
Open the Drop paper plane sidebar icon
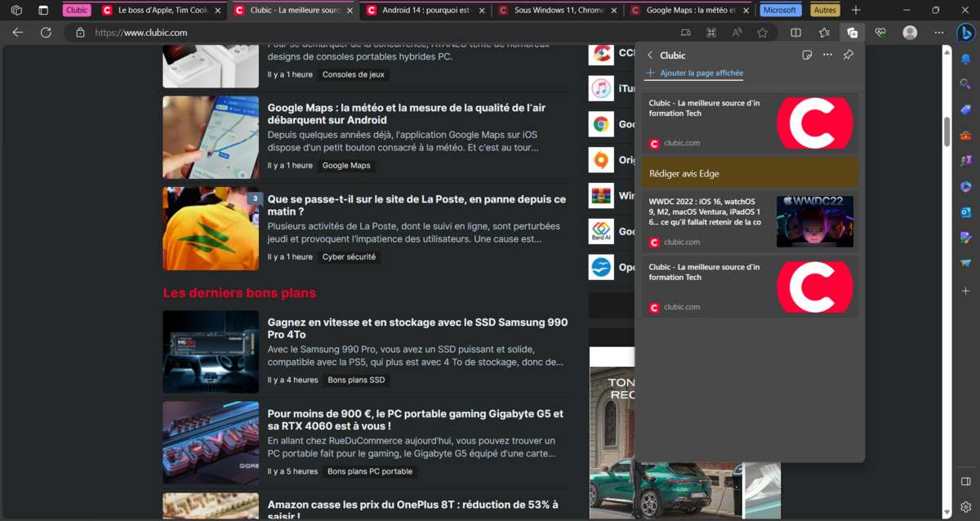965,263
